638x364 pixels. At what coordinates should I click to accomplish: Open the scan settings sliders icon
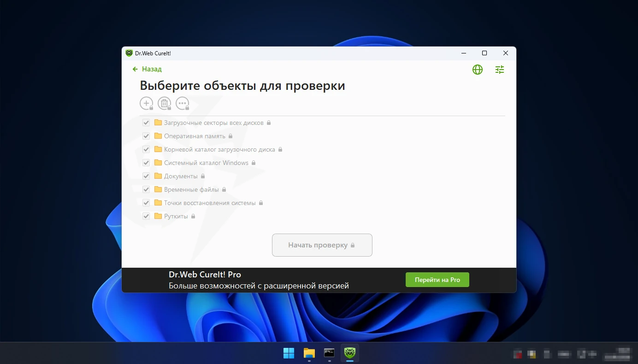pyautogui.click(x=500, y=70)
